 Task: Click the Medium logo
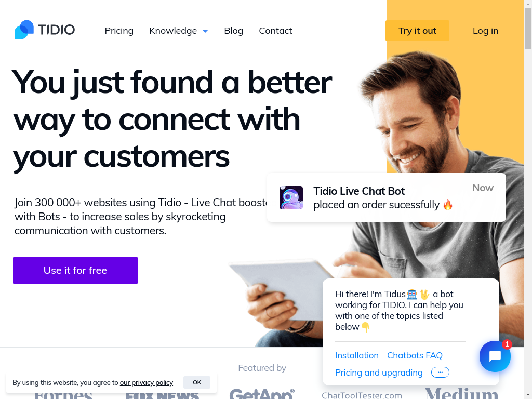coord(461,393)
